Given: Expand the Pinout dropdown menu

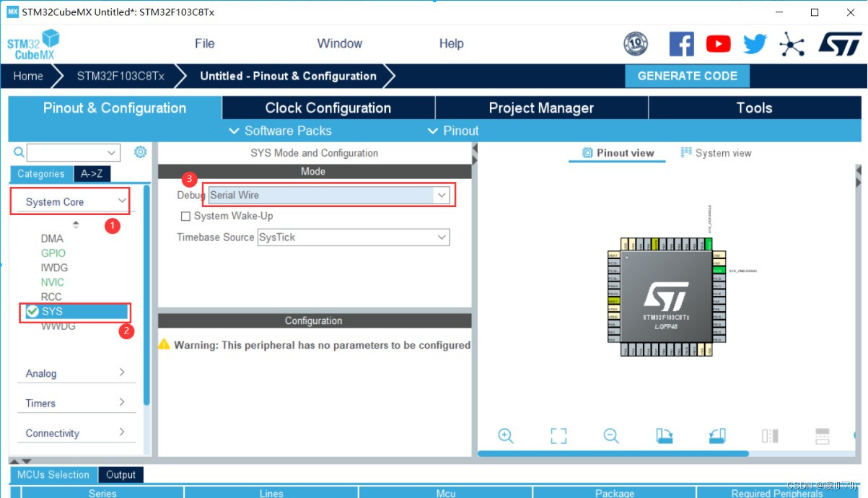Looking at the screenshot, I should (x=453, y=131).
